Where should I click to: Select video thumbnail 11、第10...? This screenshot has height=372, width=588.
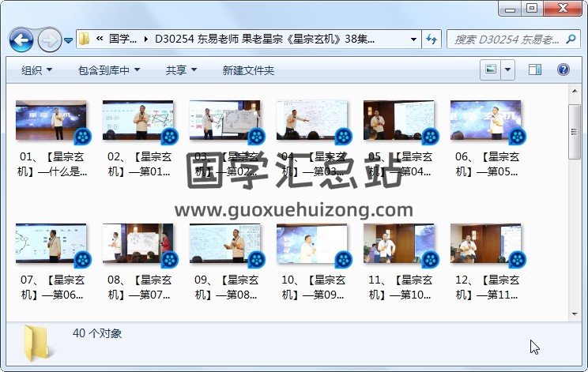pyautogui.click(x=400, y=244)
